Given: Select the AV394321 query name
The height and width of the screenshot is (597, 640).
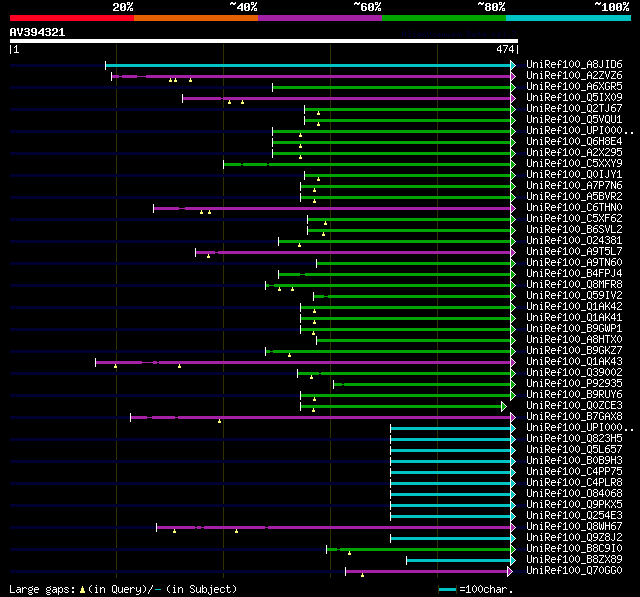Looking at the screenshot, I should click(37, 32).
